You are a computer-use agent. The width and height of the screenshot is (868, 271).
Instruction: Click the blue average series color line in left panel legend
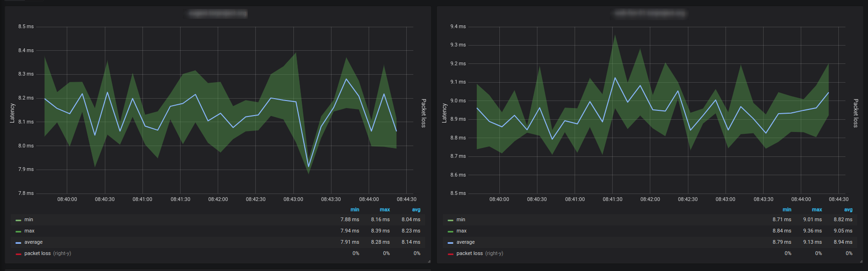pyautogui.click(x=18, y=242)
